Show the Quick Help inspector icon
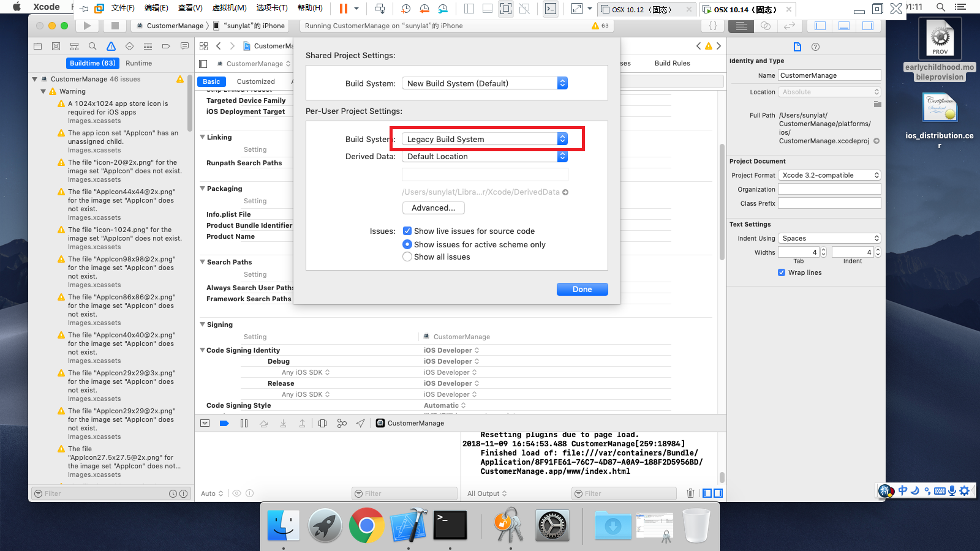980x551 pixels. pyautogui.click(x=815, y=47)
